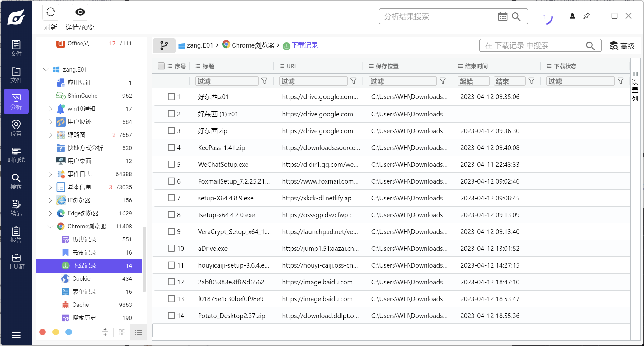Click the pin window icon
This screenshot has height=346, width=644.
586,16
